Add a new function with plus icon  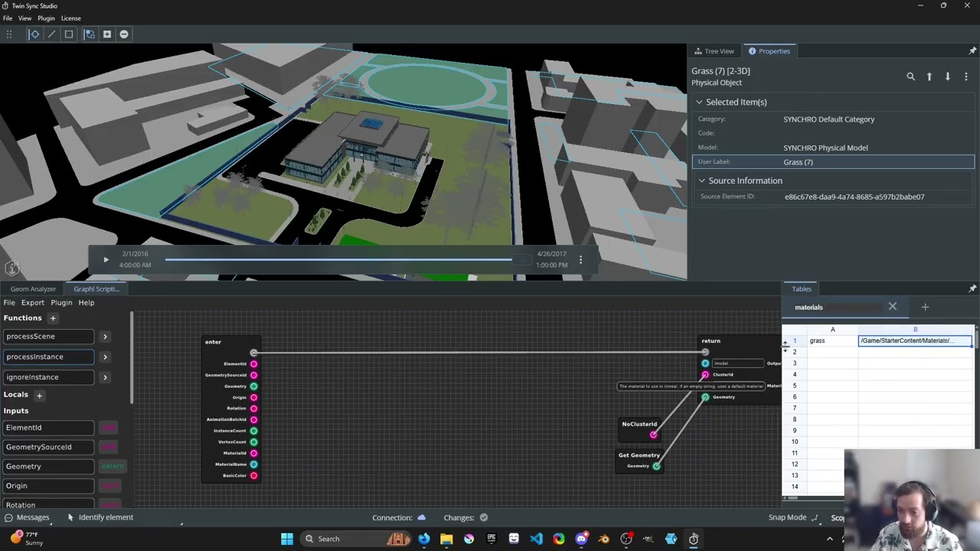pyautogui.click(x=53, y=318)
